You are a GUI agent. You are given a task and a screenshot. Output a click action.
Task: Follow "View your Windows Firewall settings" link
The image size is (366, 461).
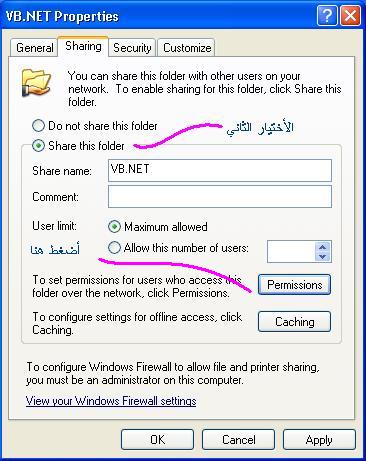tap(111, 401)
